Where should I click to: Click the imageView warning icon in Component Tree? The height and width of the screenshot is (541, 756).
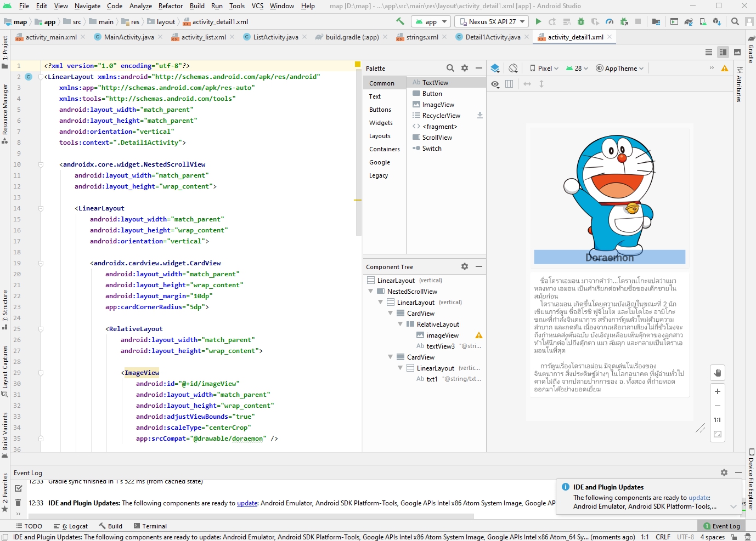[479, 335]
